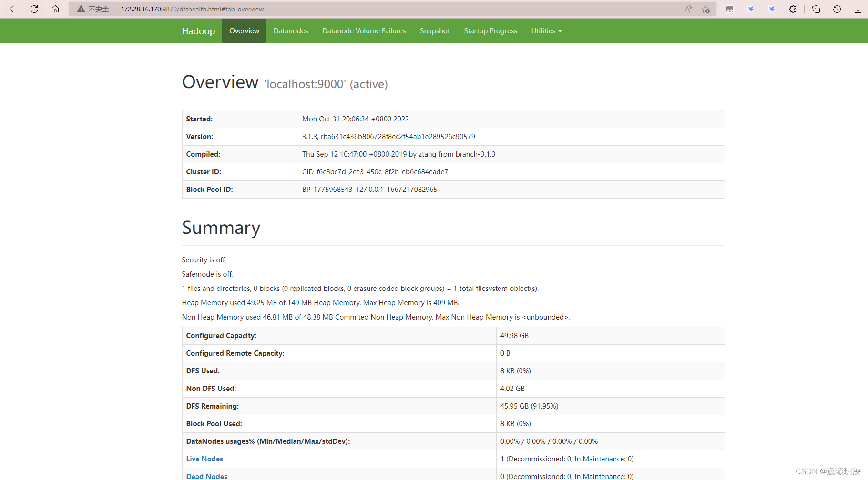Click the Block Pool ID value

369,190
